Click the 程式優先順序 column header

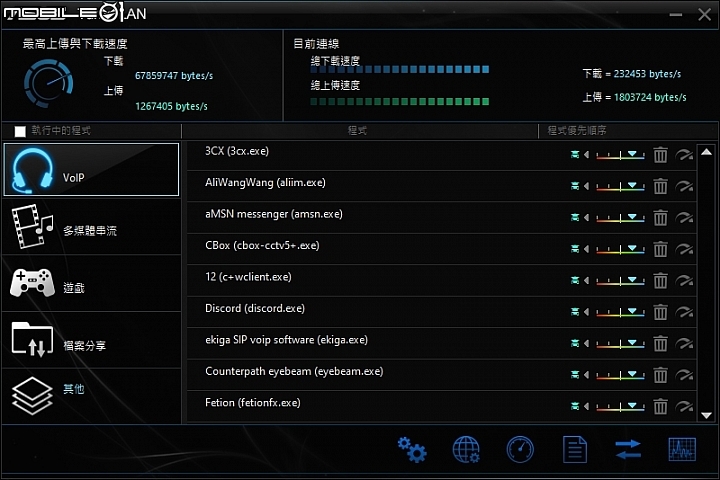point(577,131)
